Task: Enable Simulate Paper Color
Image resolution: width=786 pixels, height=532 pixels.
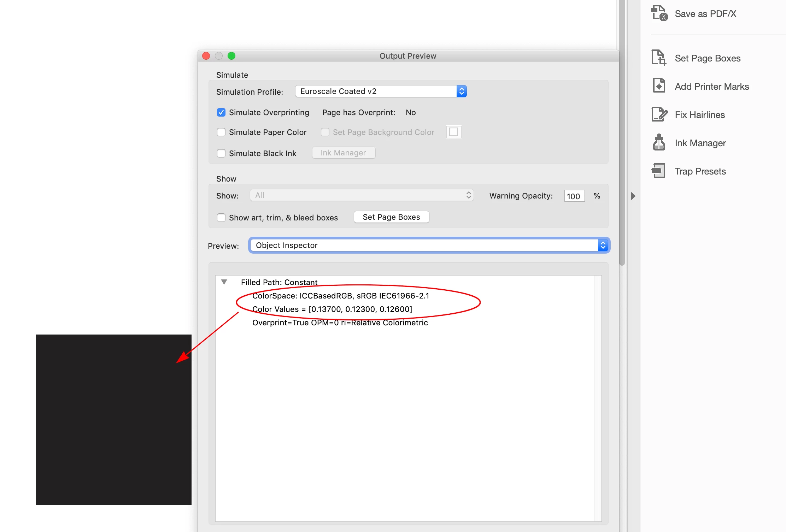Action: pyautogui.click(x=221, y=132)
